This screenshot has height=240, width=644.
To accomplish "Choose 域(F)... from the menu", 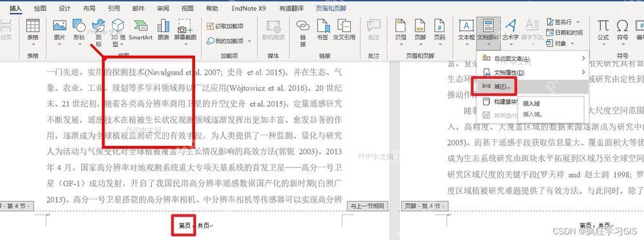I will pos(532,87).
